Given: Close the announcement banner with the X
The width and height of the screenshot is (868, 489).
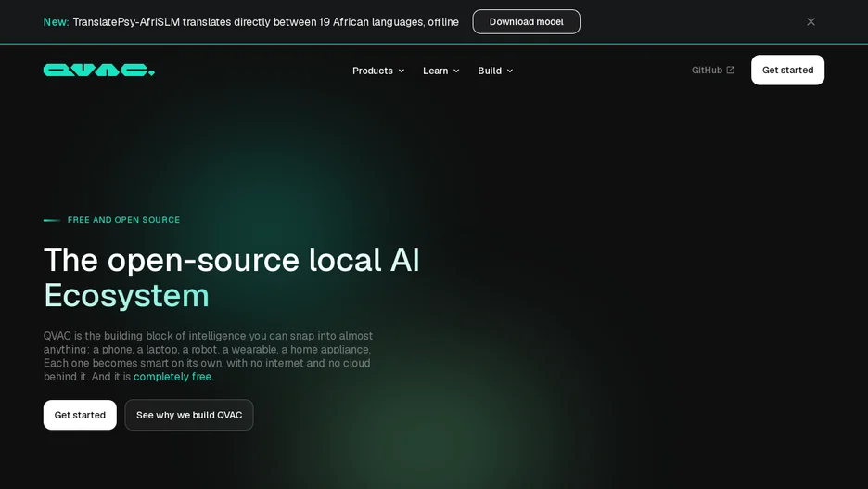Looking at the screenshot, I should [x=811, y=21].
